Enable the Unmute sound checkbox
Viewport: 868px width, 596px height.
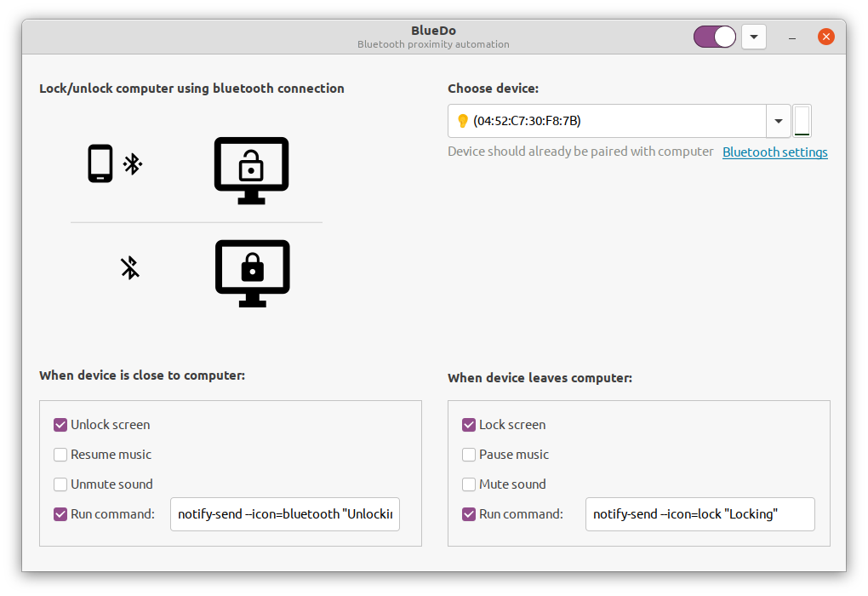pos(60,484)
